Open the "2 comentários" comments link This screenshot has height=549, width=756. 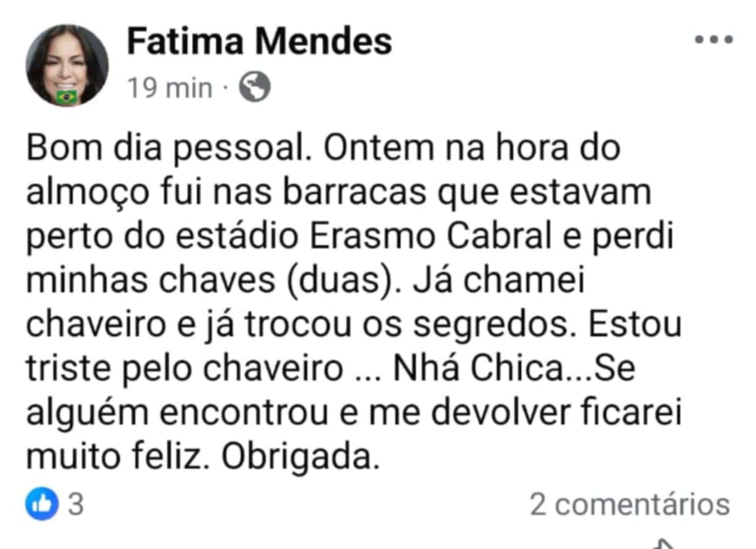(x=630, y=504)
